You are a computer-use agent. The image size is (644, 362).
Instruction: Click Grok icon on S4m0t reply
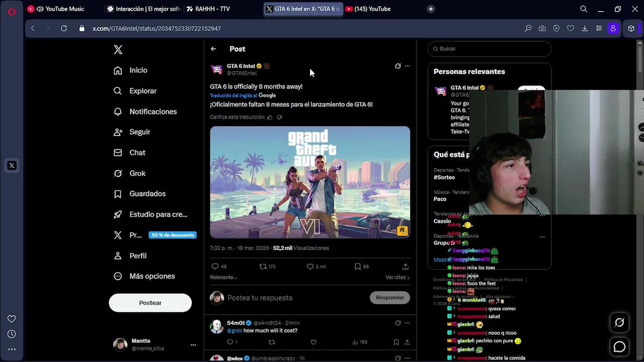coord(397,323)
